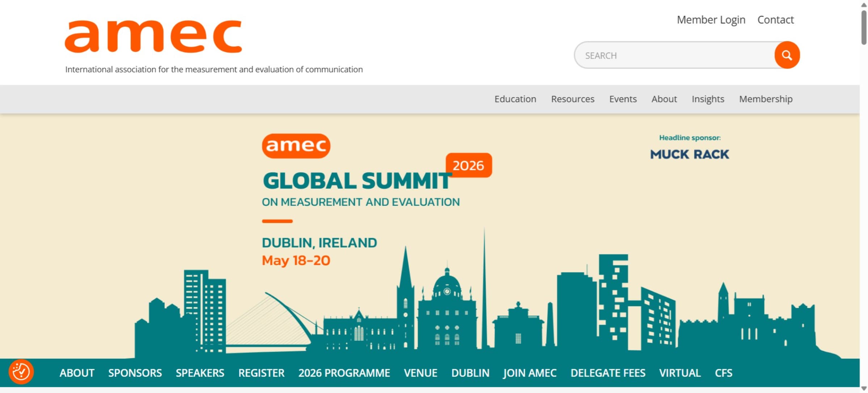Go to SPONSORS section
The width and height of the screenshot is (868, 393).
click(x=135, y=373)
